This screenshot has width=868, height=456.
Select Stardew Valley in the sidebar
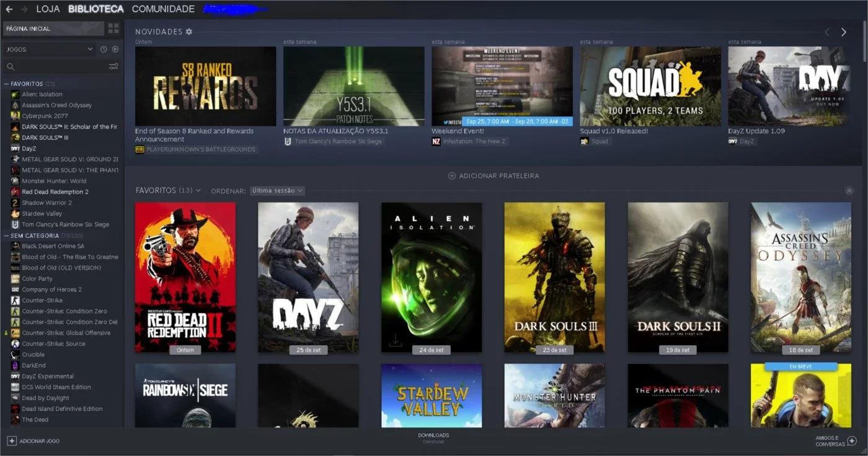click(42, 214)
